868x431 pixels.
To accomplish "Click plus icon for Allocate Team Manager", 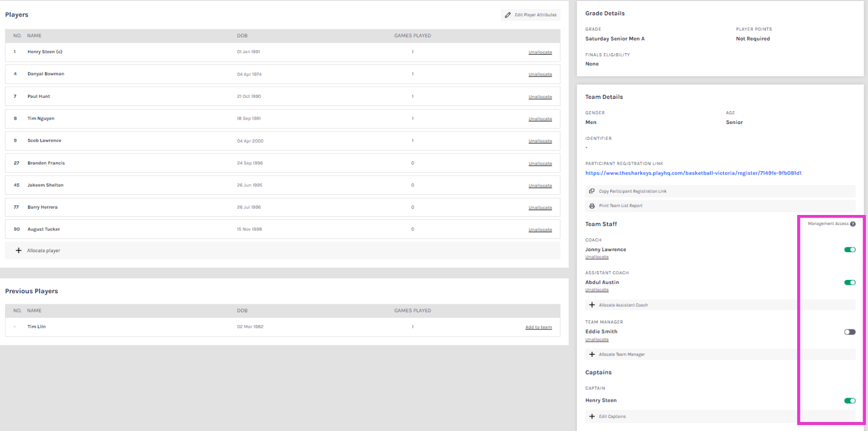I will 592,354.
